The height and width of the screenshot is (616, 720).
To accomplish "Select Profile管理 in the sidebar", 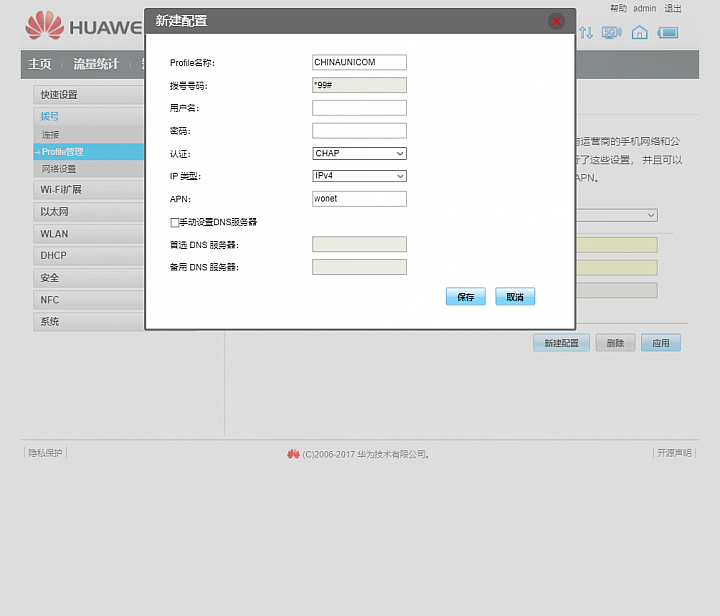I will pyautogui.click(x=89, y=152).
